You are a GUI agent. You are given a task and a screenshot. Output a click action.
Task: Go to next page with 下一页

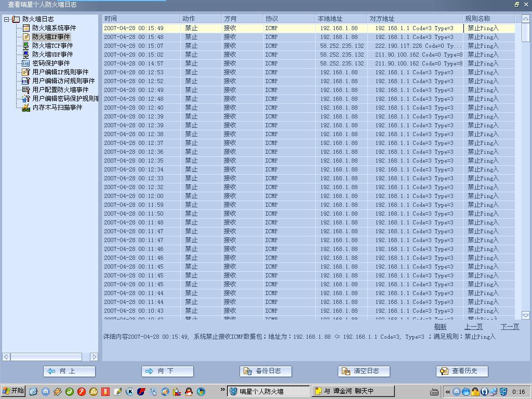(x=509, y=327)
